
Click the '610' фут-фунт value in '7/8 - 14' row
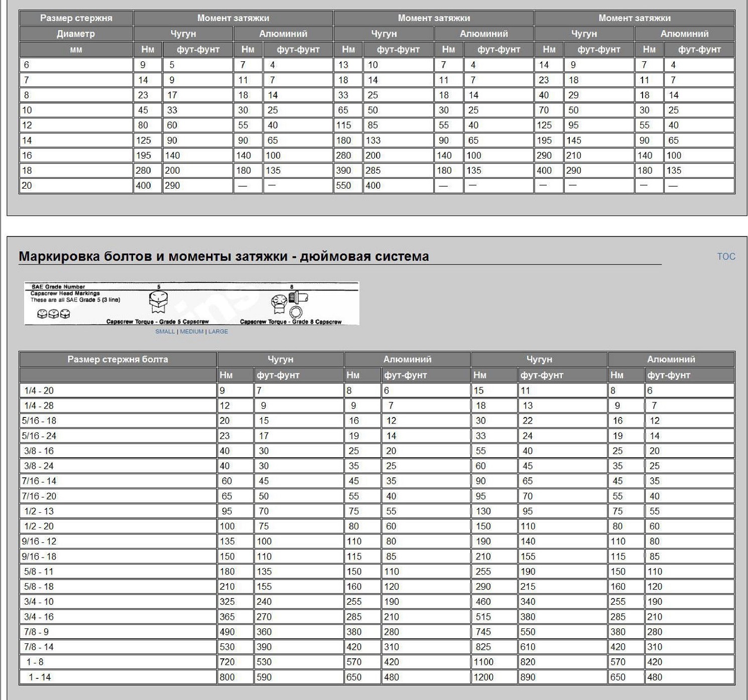click(563, 647)
